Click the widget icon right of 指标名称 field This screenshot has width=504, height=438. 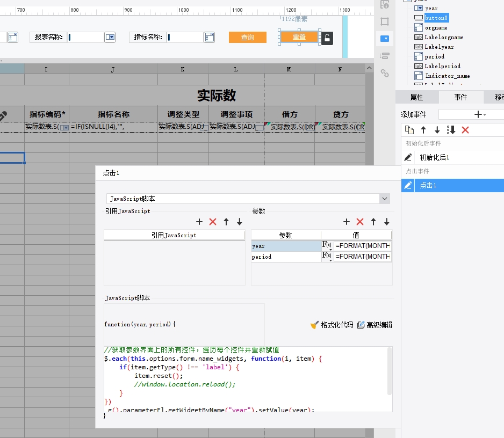(x=209, y=37)
